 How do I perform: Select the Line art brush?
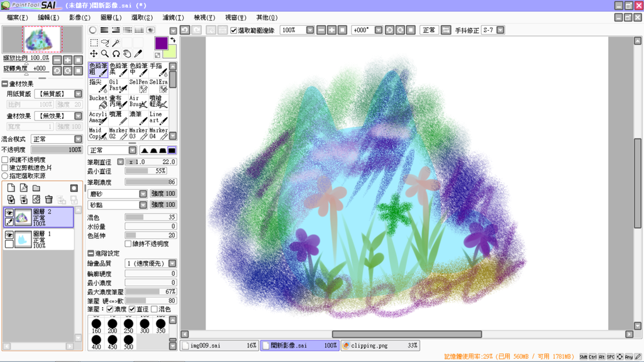pos(158,118)
